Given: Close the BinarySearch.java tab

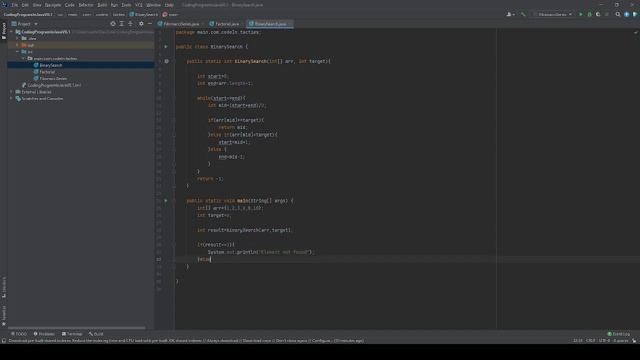Looking at the screenshot, I should (290, 24).
